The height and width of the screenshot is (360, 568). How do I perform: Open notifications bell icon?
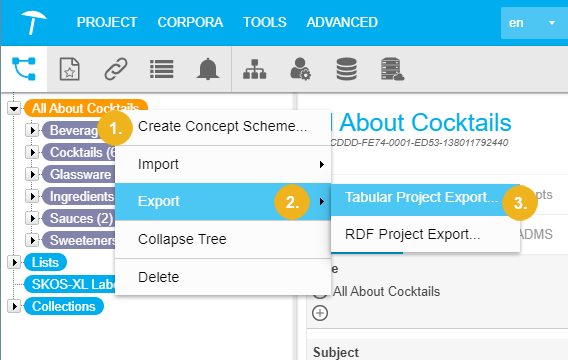pos(208,68)
